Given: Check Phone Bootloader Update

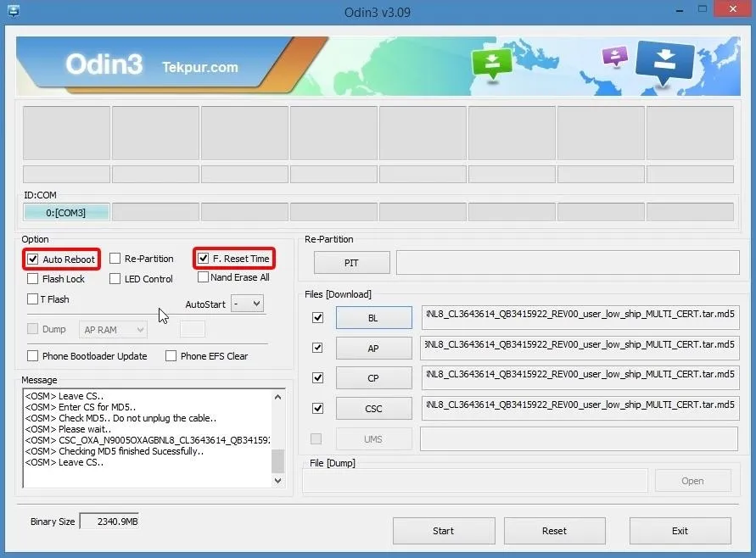Looking at the screenshot, I should tap(33, 356).
